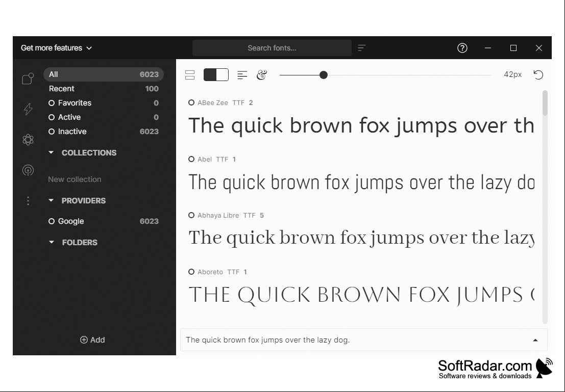The image size is (565, 392).
Task: Switch to list view layout icon
Action: click(190, 75)
